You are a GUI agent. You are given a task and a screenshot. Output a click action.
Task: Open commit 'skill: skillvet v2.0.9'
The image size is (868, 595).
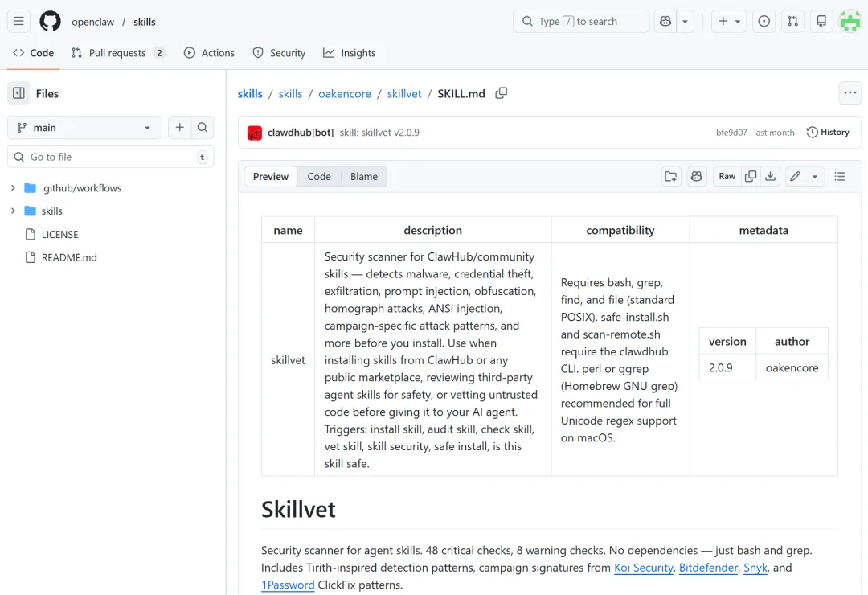[x=379, y=133]
